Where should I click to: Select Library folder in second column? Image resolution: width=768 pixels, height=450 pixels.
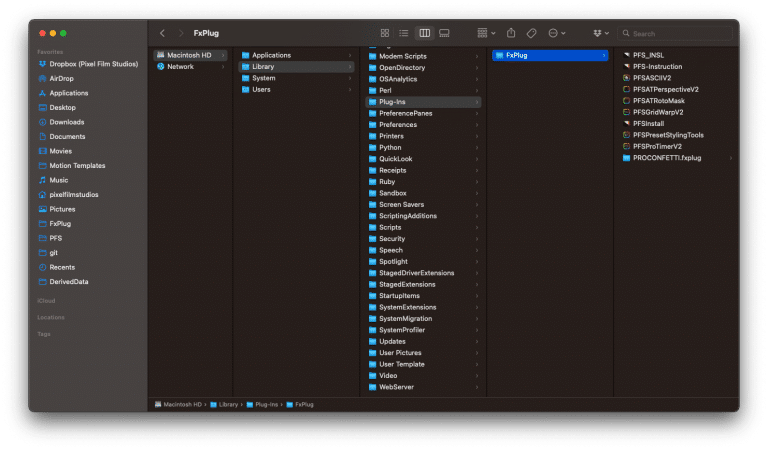296,67
